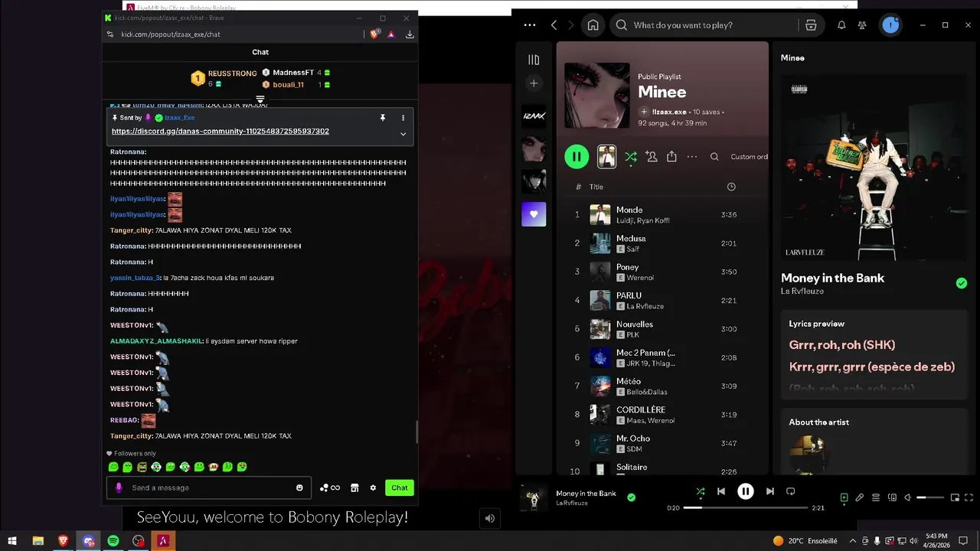Click the Send a message chat field

pos(208,487)
